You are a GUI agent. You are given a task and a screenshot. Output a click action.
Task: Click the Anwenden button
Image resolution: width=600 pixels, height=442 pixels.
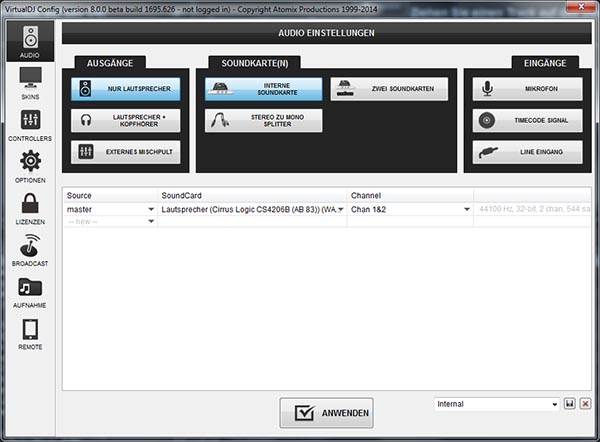click(326, 413)
